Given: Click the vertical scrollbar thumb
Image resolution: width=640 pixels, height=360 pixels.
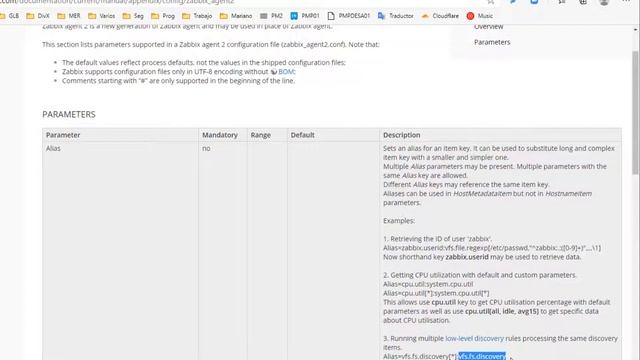Looking at the screenshot, I should point(636,112).
